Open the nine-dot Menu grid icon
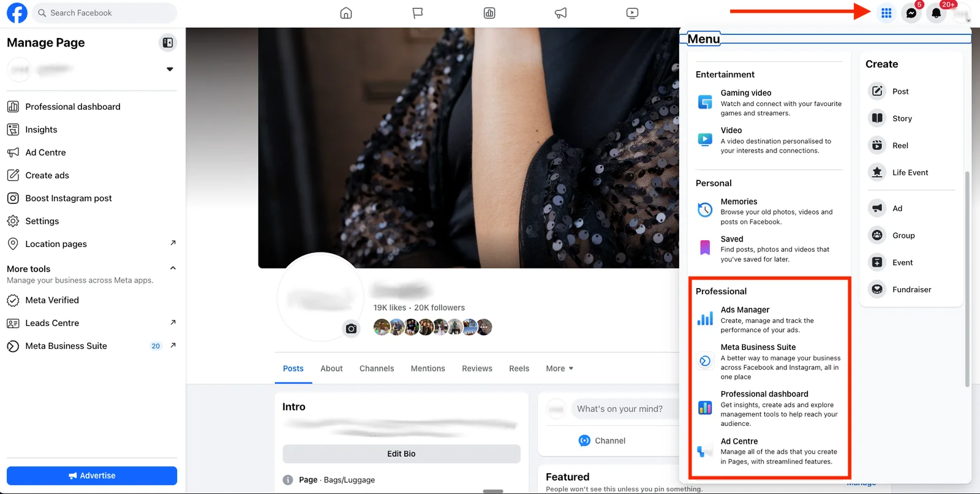980x494 pixels. coord(886,13)
